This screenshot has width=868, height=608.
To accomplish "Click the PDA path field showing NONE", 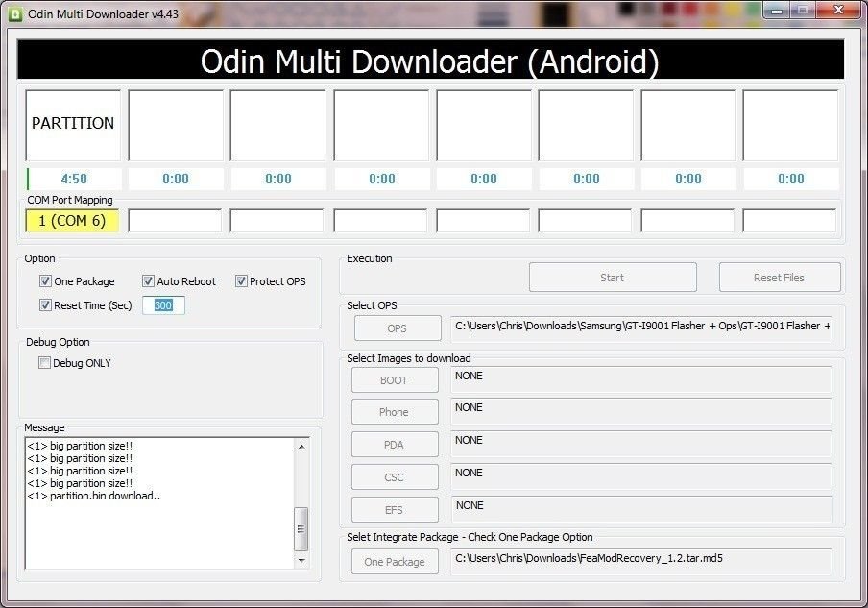I will click(641, 444).
